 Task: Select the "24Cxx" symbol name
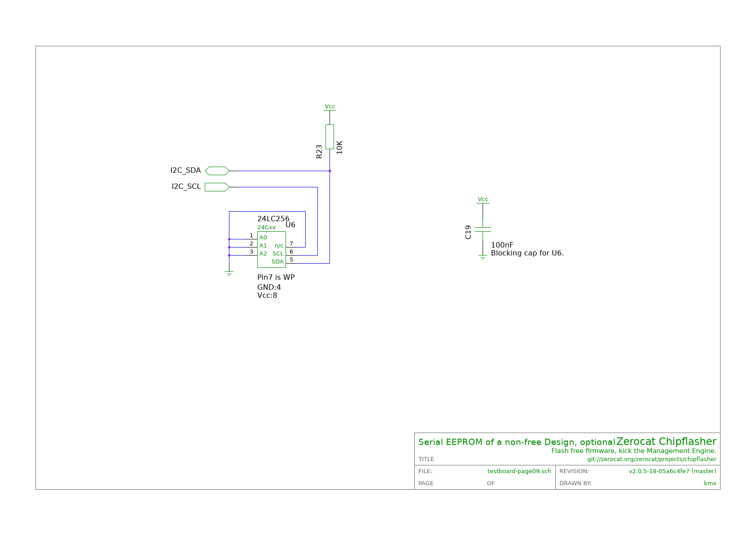pos(267,228)
